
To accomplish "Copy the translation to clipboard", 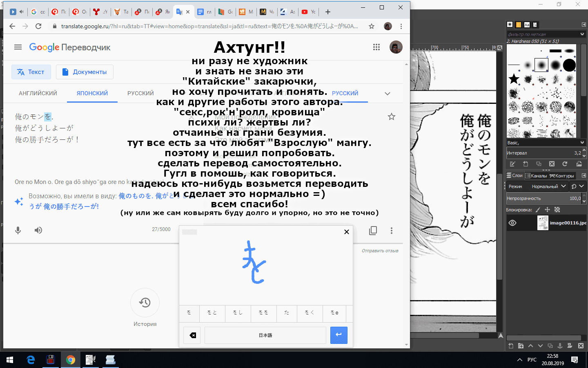I will tap(373, 231).
